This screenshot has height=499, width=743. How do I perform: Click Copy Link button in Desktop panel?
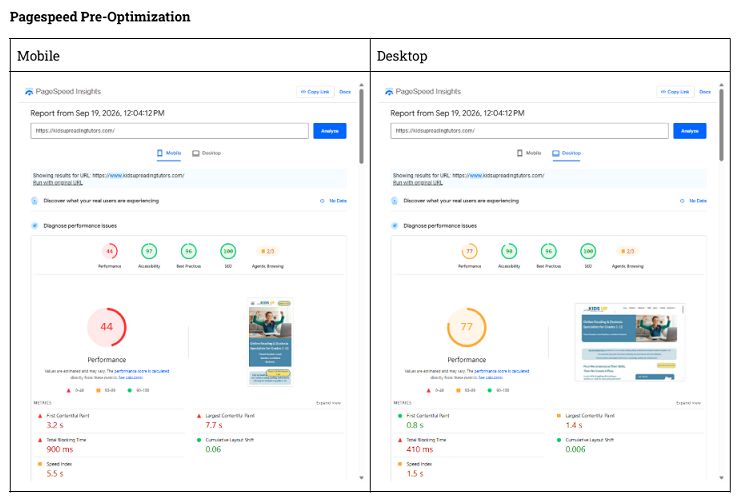tap(675, 92)
